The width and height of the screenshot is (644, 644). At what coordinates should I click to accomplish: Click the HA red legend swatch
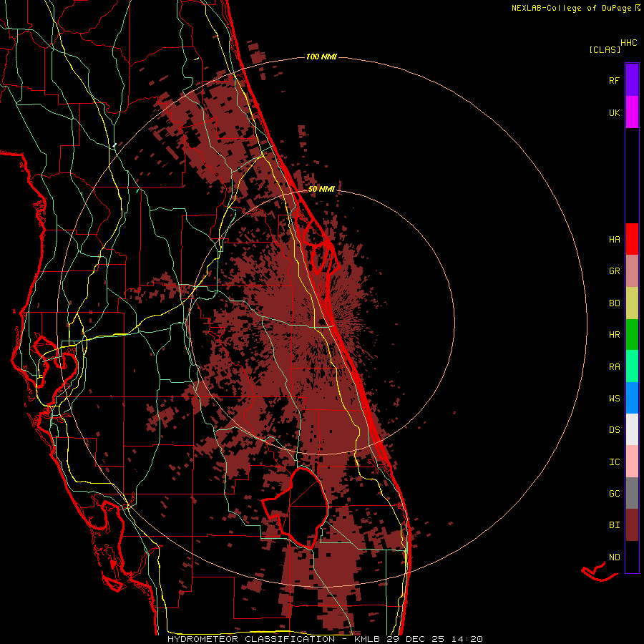pos(632,239)
